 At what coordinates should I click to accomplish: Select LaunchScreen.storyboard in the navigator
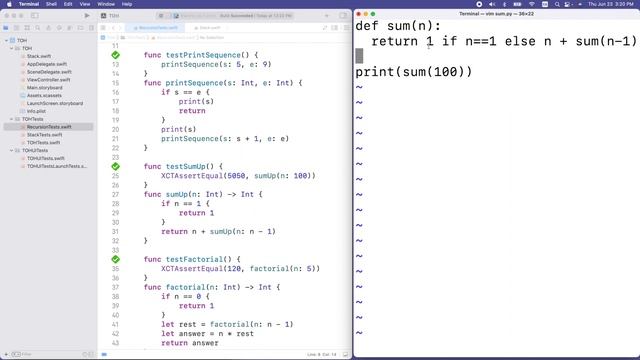point(55,103)
